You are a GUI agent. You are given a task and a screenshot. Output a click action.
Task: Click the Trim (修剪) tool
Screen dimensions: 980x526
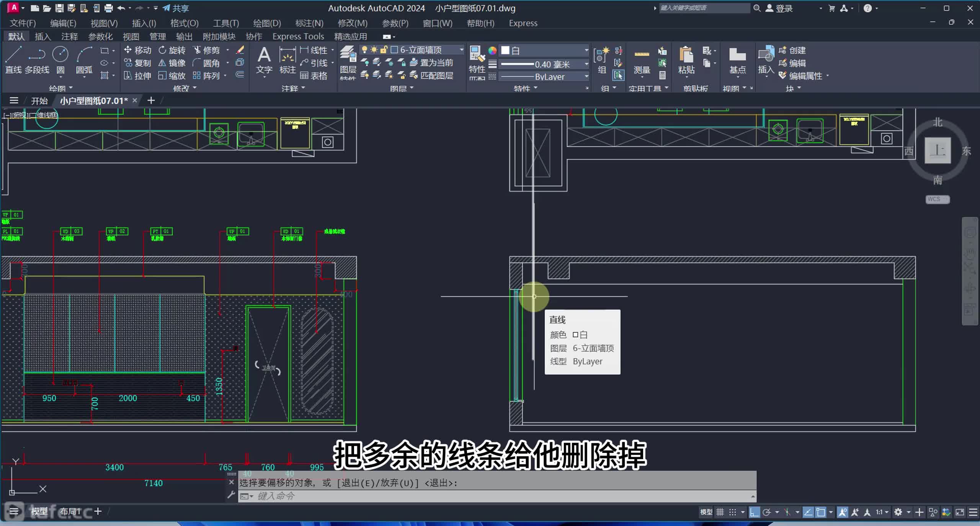[x=206, y=50]
